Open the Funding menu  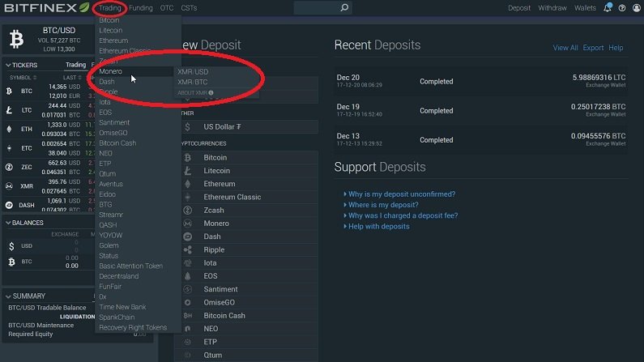click(x=140, y=8)
